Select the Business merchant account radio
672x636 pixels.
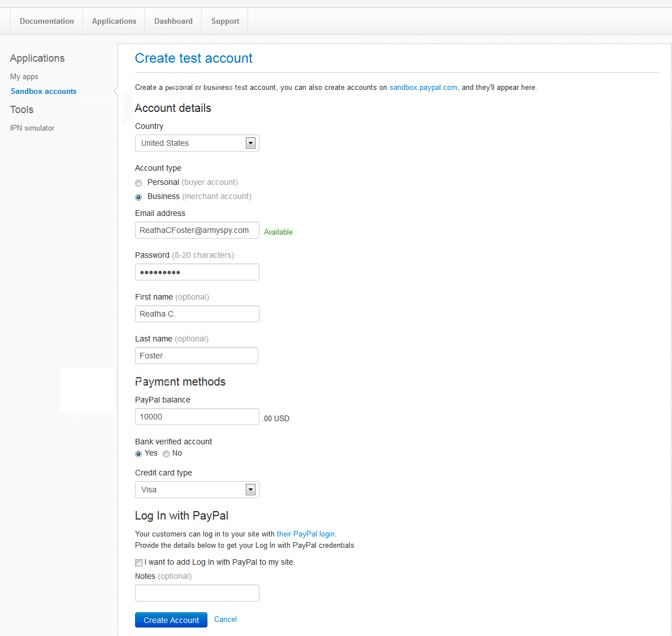tap(138, 197)
